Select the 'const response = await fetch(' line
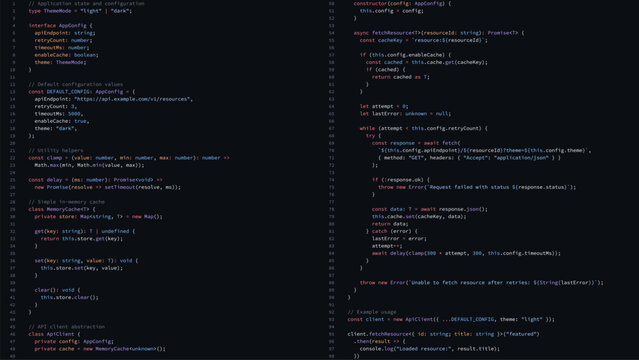This screenshot has height=360, width=639. [x=416, y=143]
